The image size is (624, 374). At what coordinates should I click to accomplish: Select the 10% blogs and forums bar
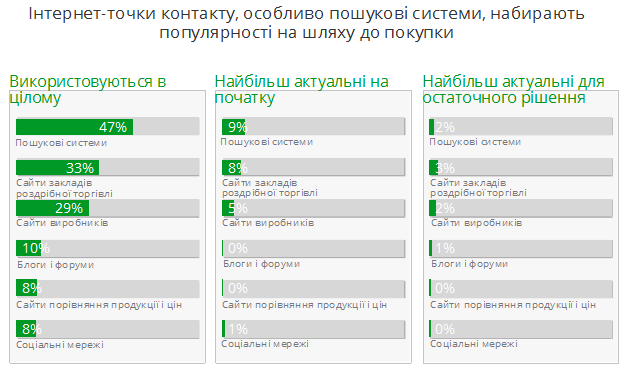[107, 248]
